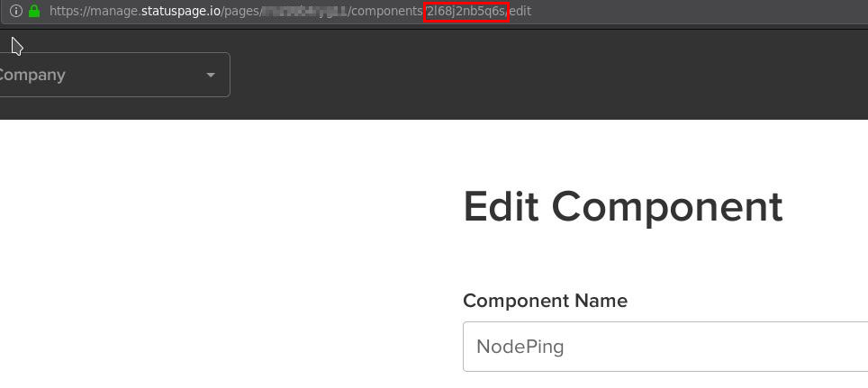Click the components segment of the URL

pos(386,12)
